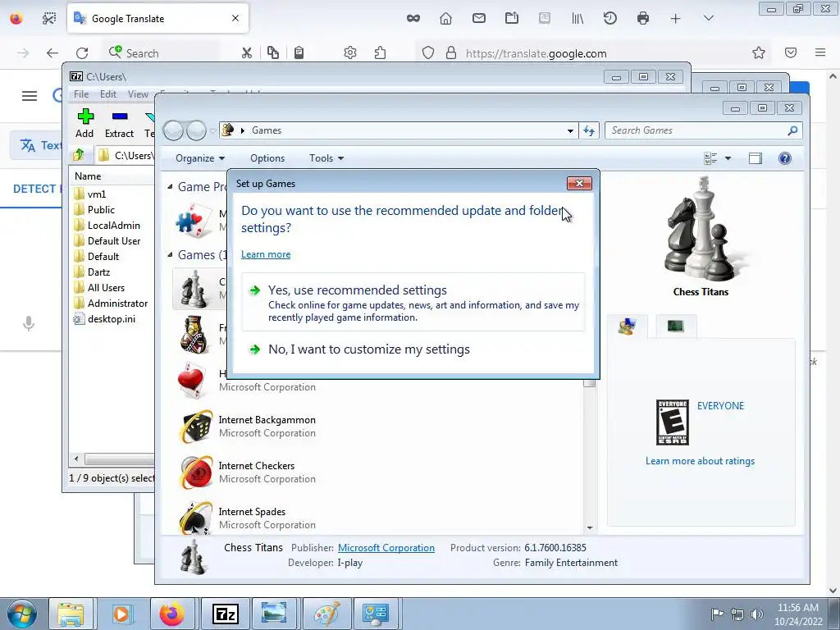The image size is (840, 630).
Task: Open Firefox private browsing mask icon
Action: 413,19
